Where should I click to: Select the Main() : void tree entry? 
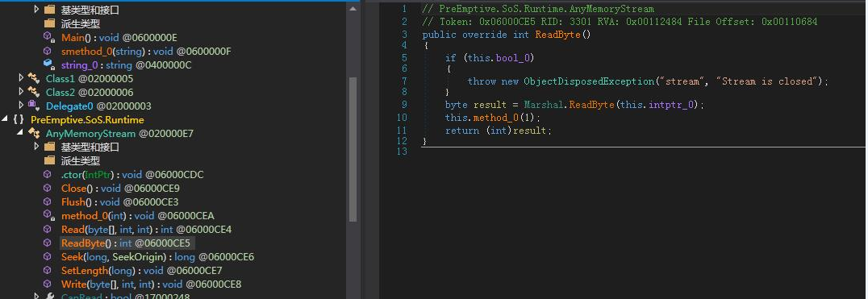[119, 38]
